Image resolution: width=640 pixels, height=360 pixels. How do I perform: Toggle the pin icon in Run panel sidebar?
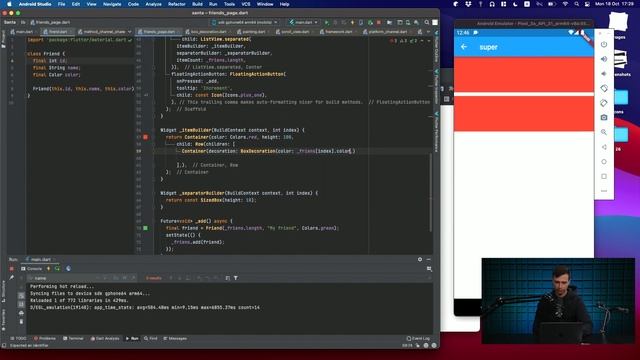(11, 278)
